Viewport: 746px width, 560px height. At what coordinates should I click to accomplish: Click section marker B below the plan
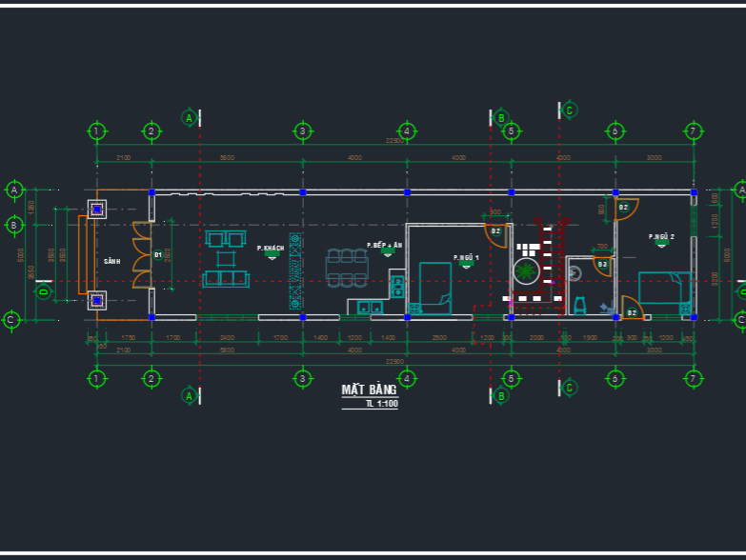click(501, 396)
